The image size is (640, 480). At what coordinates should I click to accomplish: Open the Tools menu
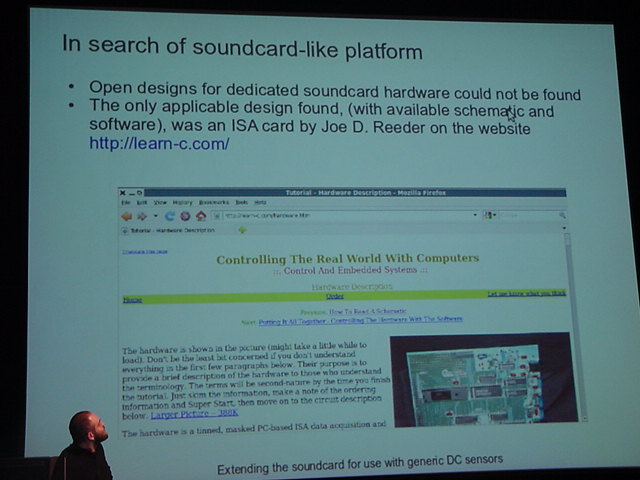[x=242, y=202]
